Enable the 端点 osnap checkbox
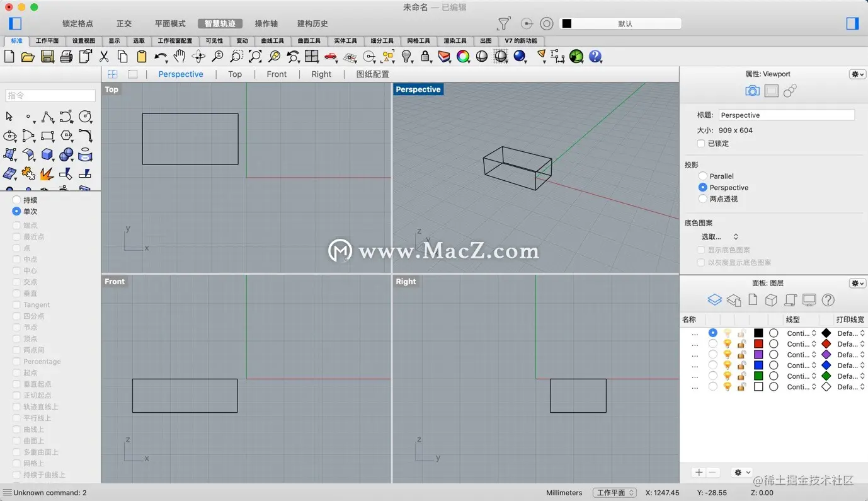The image size is (868, 501). [17, 226]
